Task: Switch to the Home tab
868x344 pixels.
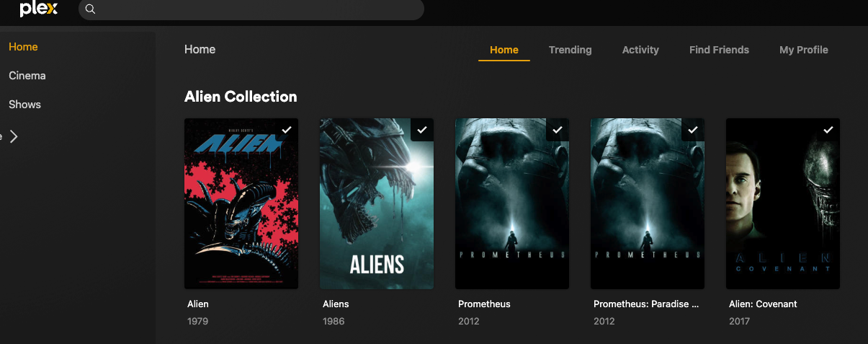Action: [504, 50]
